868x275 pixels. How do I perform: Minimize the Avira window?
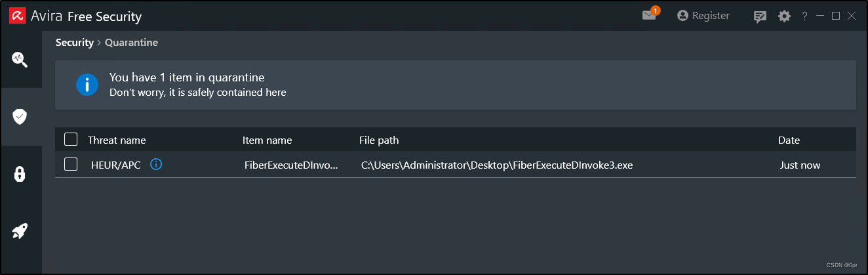(820, 16)
